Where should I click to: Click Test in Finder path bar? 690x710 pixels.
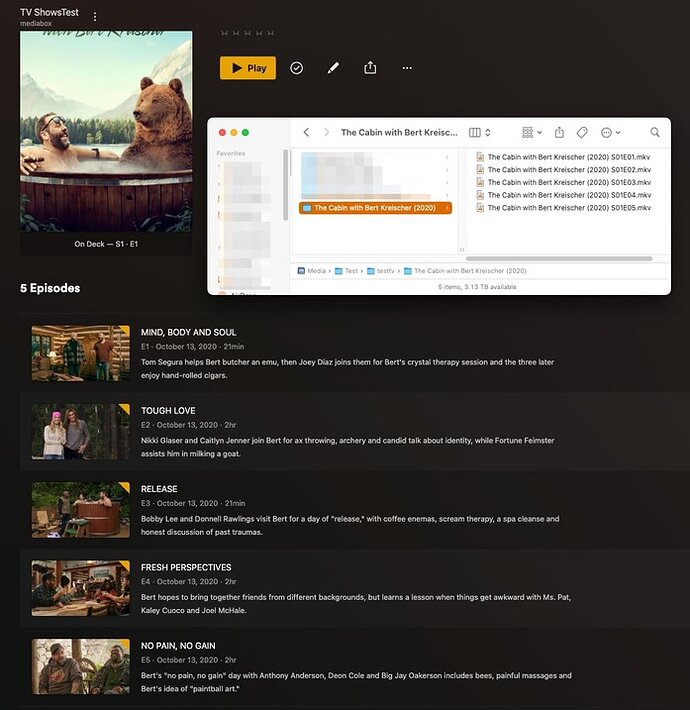[x=346, y=271]
